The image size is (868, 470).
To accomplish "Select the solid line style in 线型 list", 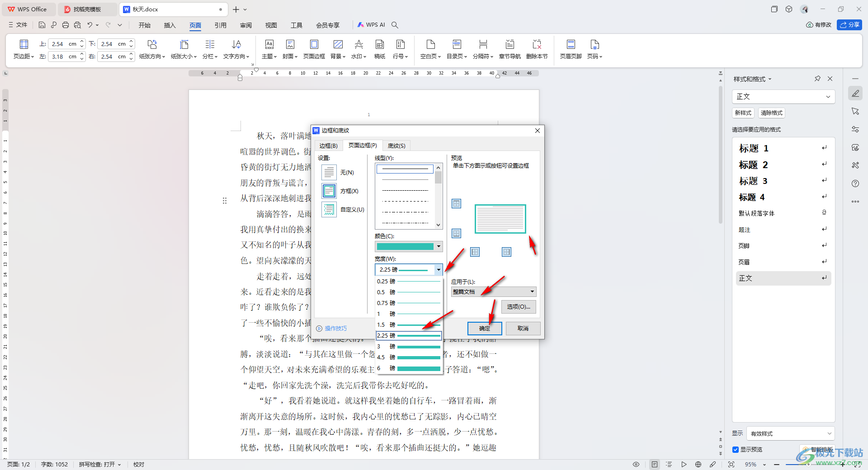I will tap(405, 169).
